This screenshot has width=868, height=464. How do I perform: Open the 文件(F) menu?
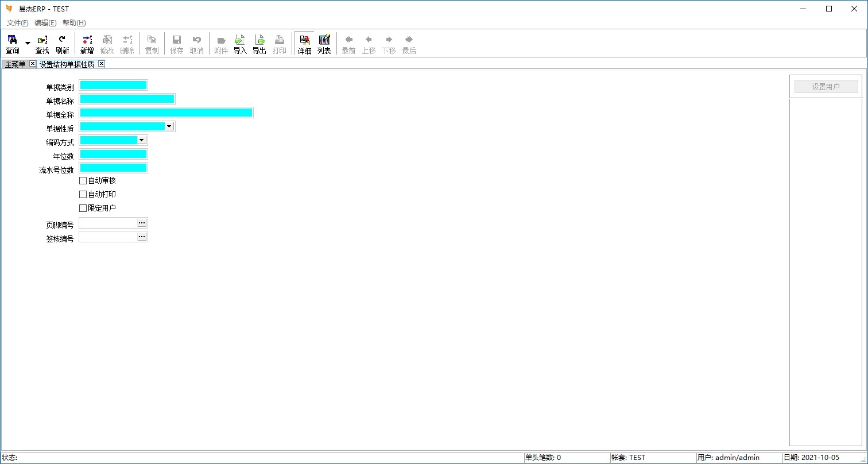17,23
